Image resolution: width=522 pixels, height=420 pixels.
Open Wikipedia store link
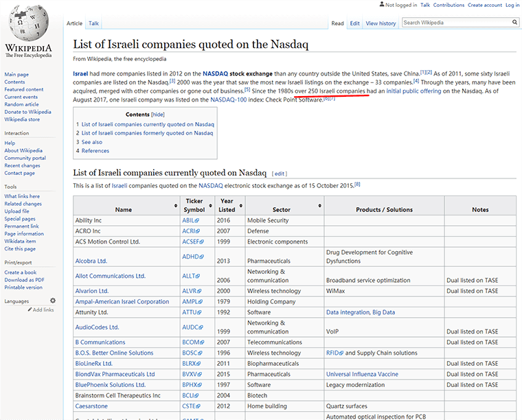[x=22, y=119]
